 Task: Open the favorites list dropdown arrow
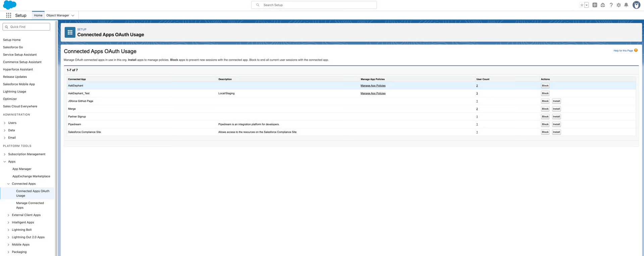(x=587, y=5)
